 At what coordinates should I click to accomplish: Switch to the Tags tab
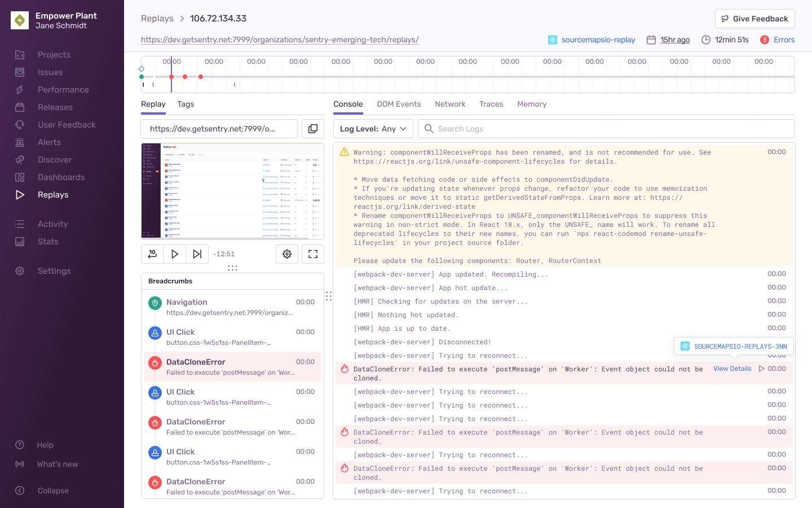(186, 104)
